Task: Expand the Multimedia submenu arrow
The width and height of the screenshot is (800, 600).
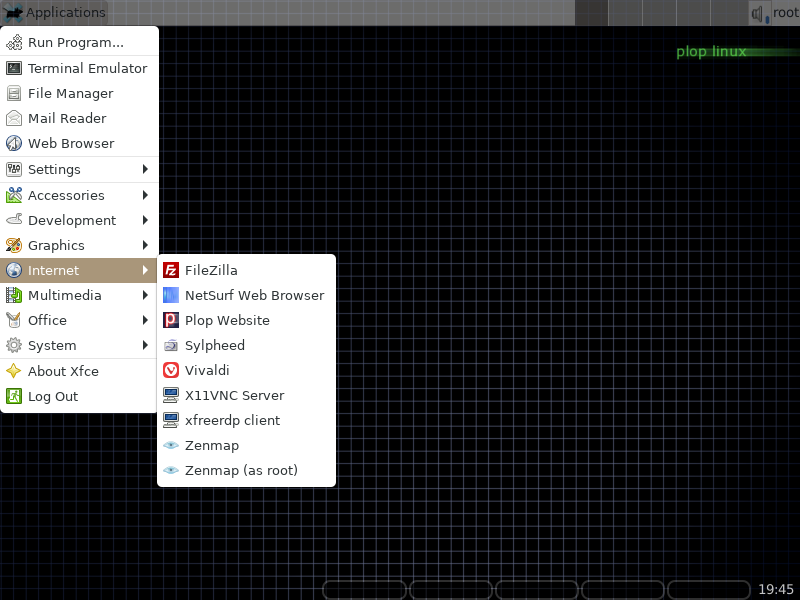Action: click(145, 295)
